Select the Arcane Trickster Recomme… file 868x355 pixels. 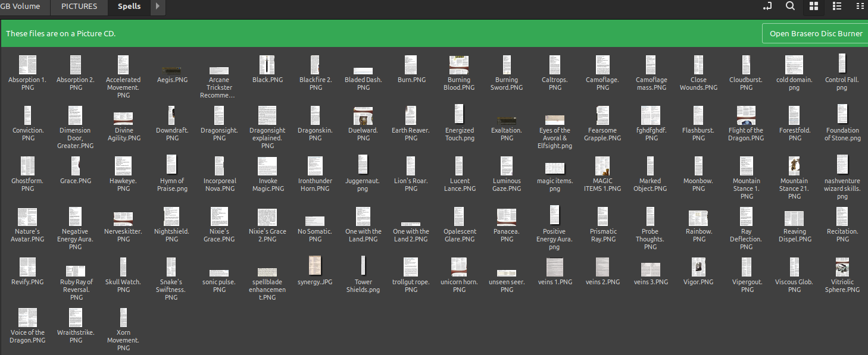(219, 83)
